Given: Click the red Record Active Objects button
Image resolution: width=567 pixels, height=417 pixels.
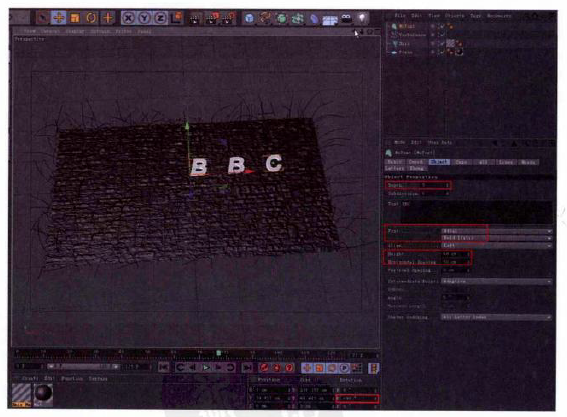Looking at the screenshot, I should click(264, 368).
